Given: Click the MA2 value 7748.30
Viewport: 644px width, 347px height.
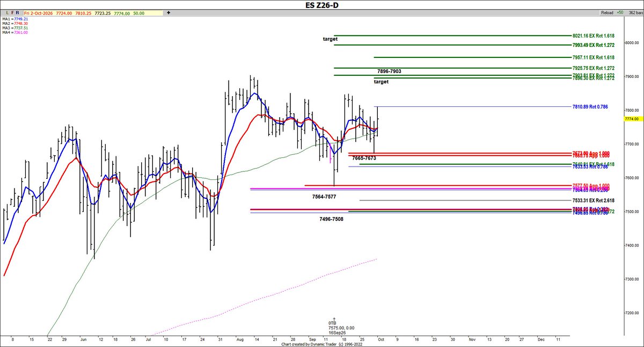Looking at the screenshot, I should 21,23.
